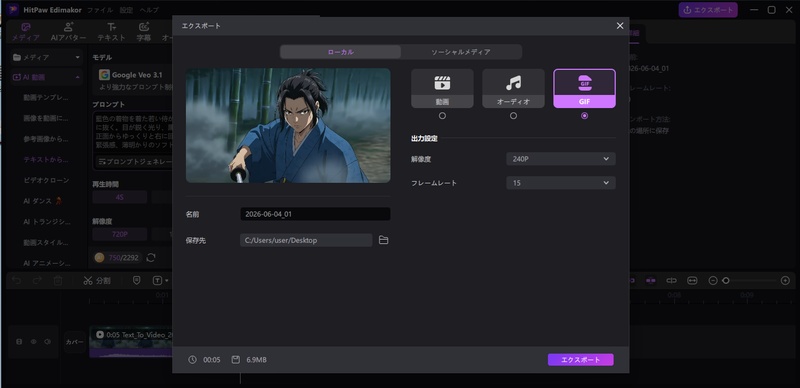Select the GIF format card
This screenshot has width=800, height=388.
pos(584,88)
